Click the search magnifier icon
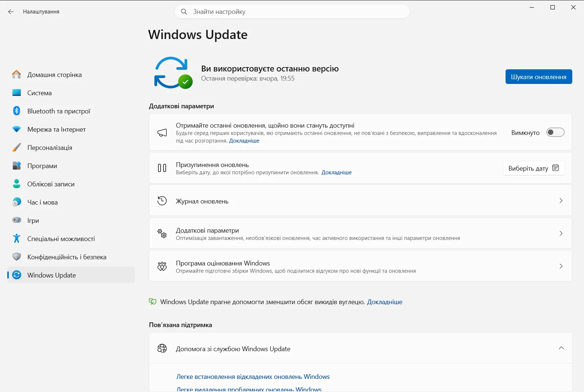 (x=184, y=12)
